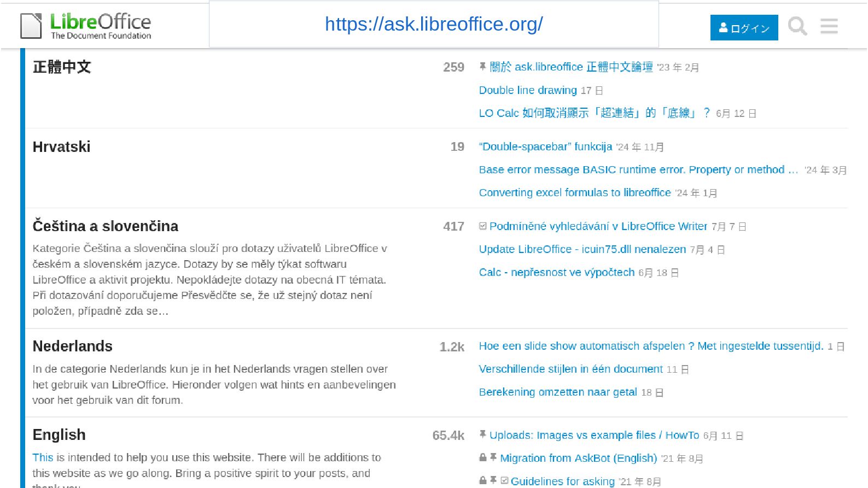Click the https://ask.libreoffice.org/ address text

point(434,24)
